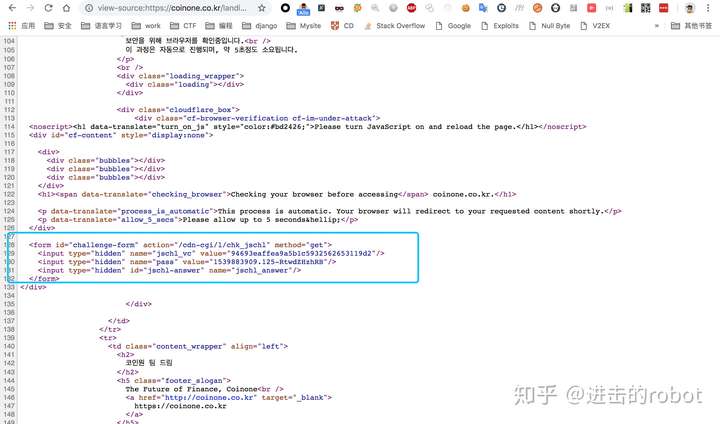The image size is (720, 424).
Task: Click the jschl-answer hidden input line
Action: pyautogui.click(x=169, y=270)
